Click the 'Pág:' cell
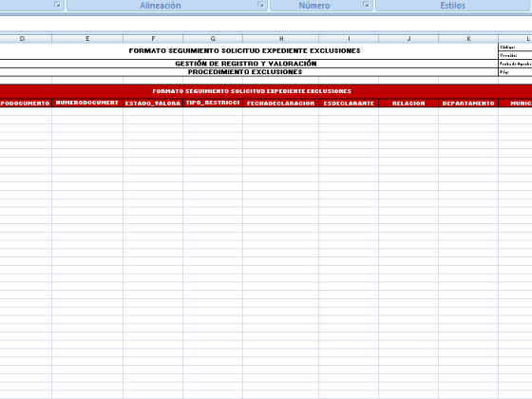This screenshot has height=399, width=532. tap(515, 72)
